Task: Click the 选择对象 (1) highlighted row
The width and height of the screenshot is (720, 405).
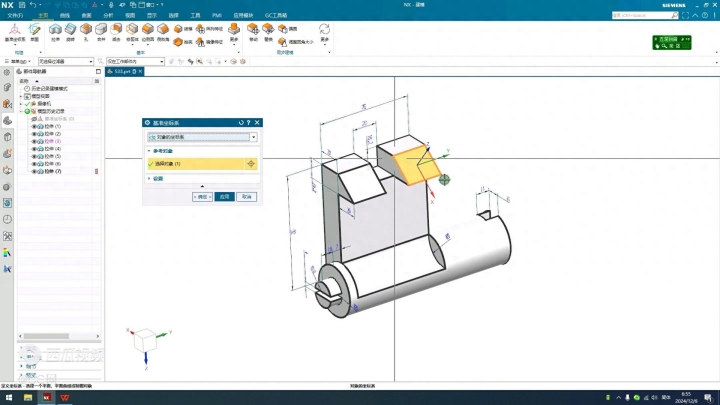Action: [196, 164]
